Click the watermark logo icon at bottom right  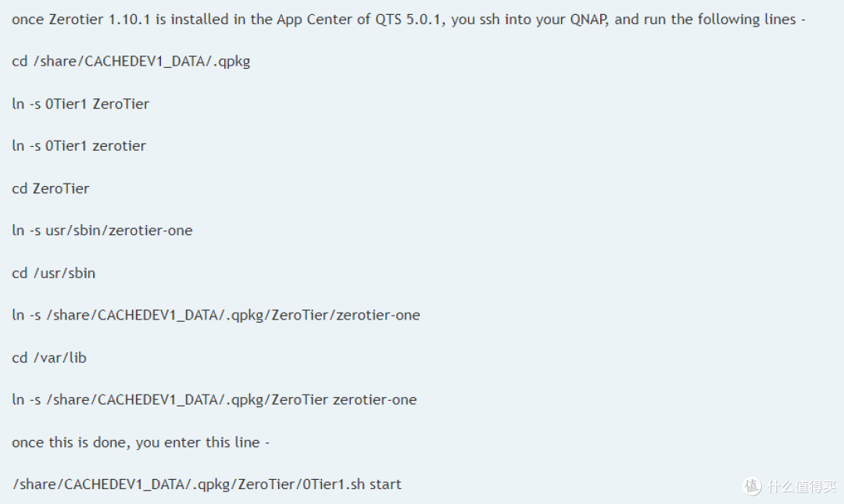pos(752,486)
